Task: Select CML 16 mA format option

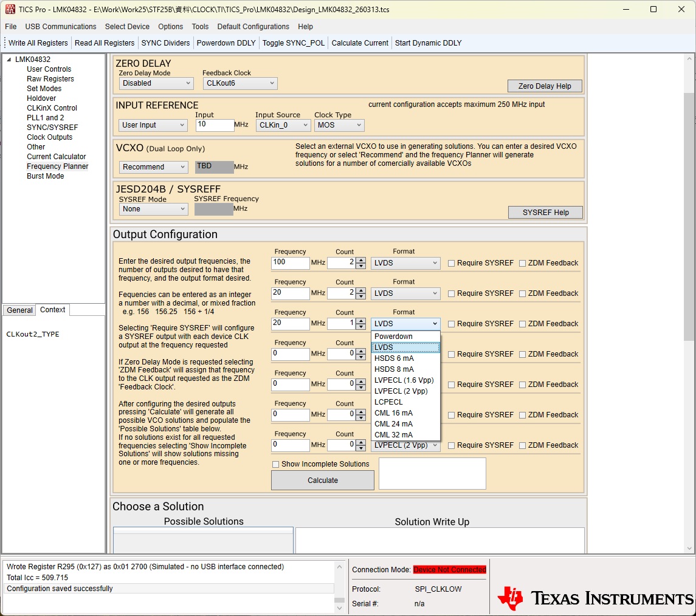Action: 405,413
